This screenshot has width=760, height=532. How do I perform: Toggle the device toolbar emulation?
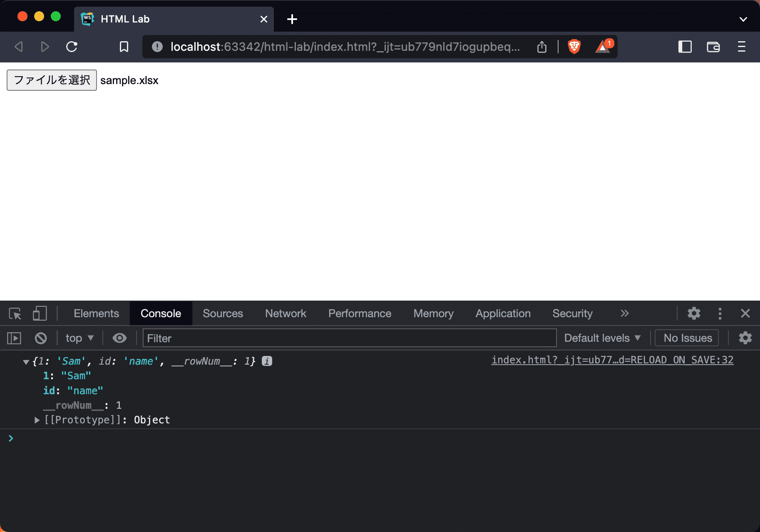pyautogui.click(x=40, y=313)
